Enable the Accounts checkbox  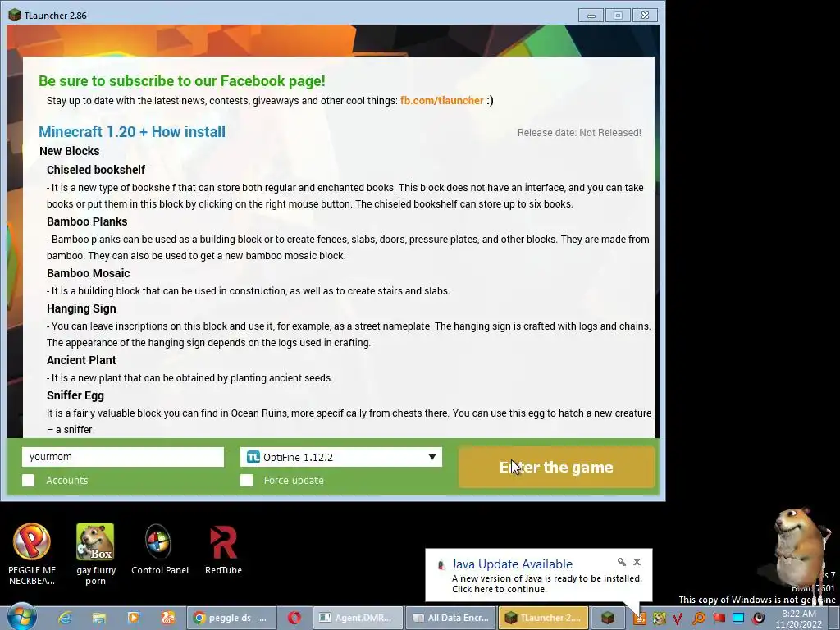[29, 480]
